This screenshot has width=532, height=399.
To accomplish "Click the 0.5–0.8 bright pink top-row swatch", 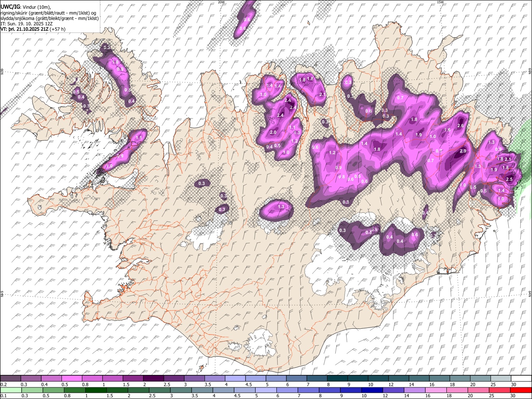I will (x=71, y=379).
